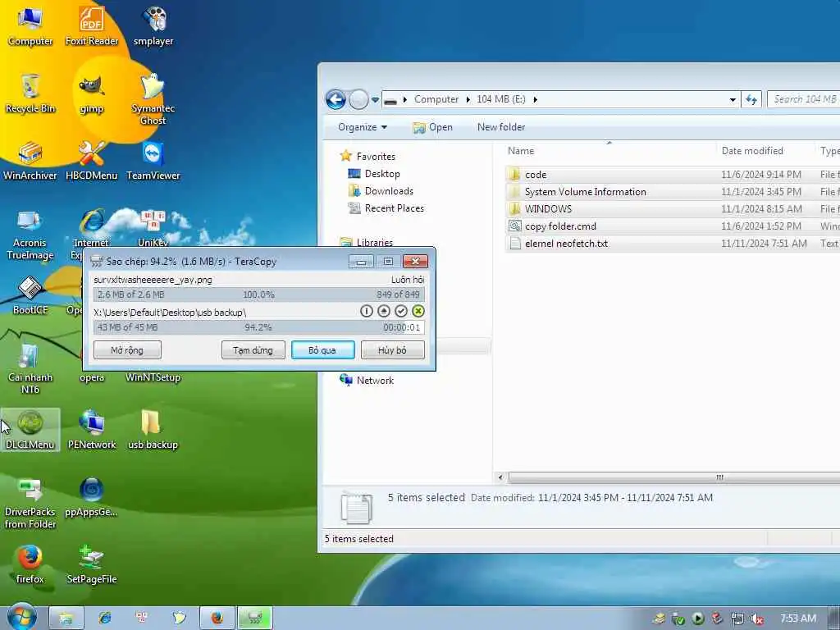The width and height of the screenshot is (840, 630).
Task: Open recent pages arrow beside Forward
Action: tap(375, 99)
